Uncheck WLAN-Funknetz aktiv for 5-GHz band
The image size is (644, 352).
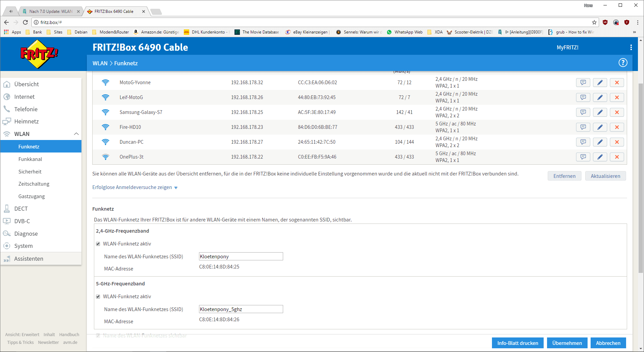[x=98, y=297]
